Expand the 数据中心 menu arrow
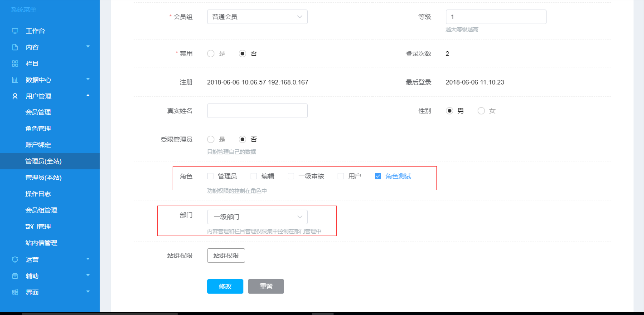 point(88,79)
